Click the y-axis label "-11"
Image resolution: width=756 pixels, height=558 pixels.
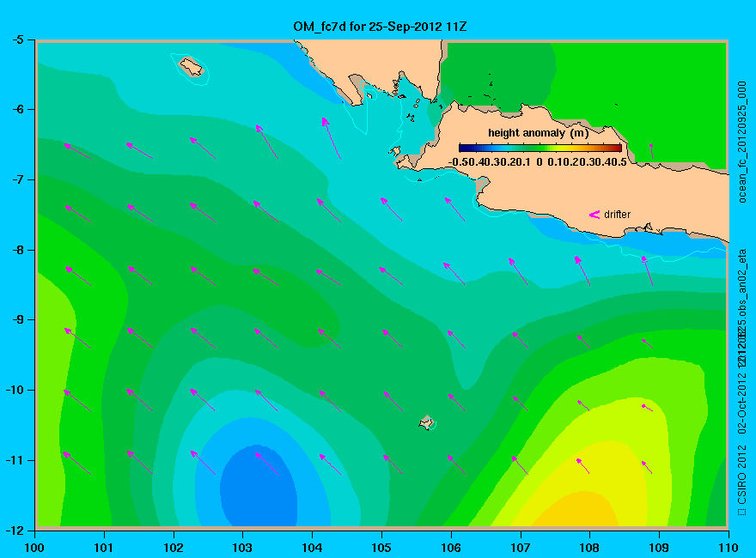(x=15, y=460)
